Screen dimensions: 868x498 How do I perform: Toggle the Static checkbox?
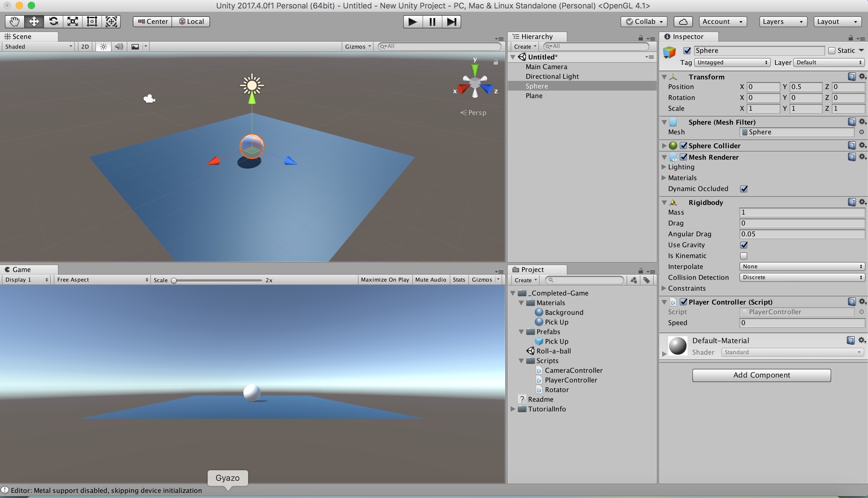click(x=832, y=51)
